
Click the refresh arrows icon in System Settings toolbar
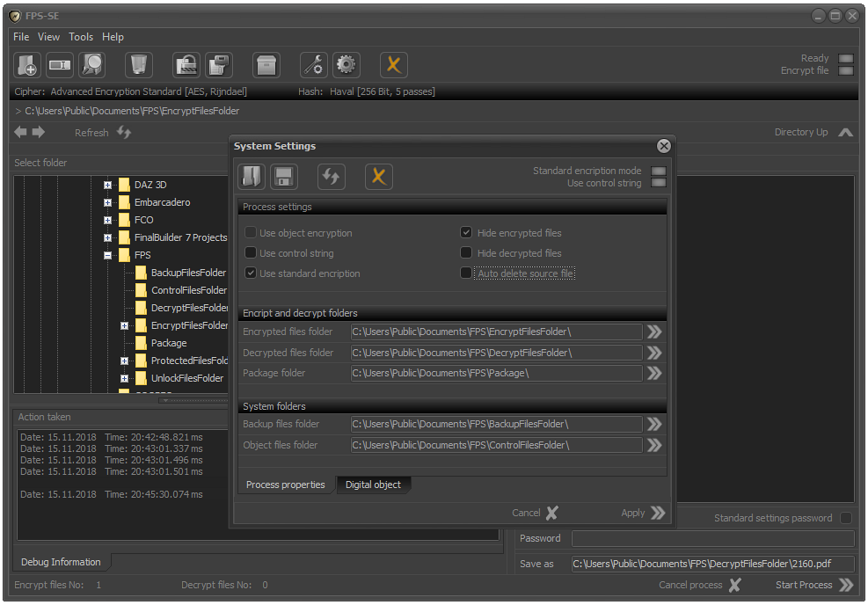tap(332, 177)
